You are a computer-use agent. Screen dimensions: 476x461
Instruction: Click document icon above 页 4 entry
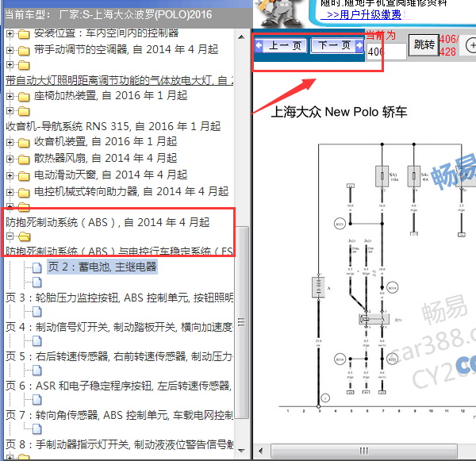[x=37, y=312]
